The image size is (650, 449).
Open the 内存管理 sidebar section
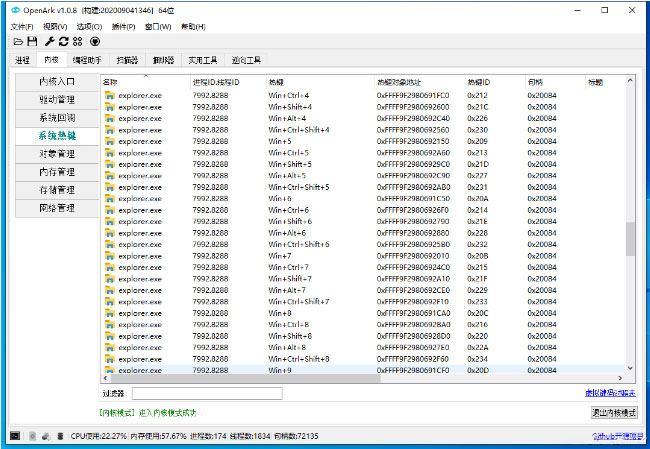[x=57, y=172]
